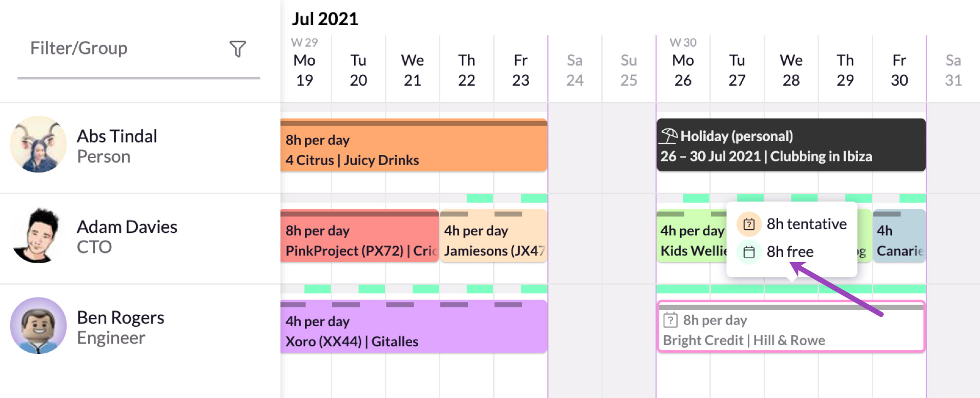Open the Jamiesons 4h per day booking
The width and height of the screenshot is (980, 398).
coord(494,236)
